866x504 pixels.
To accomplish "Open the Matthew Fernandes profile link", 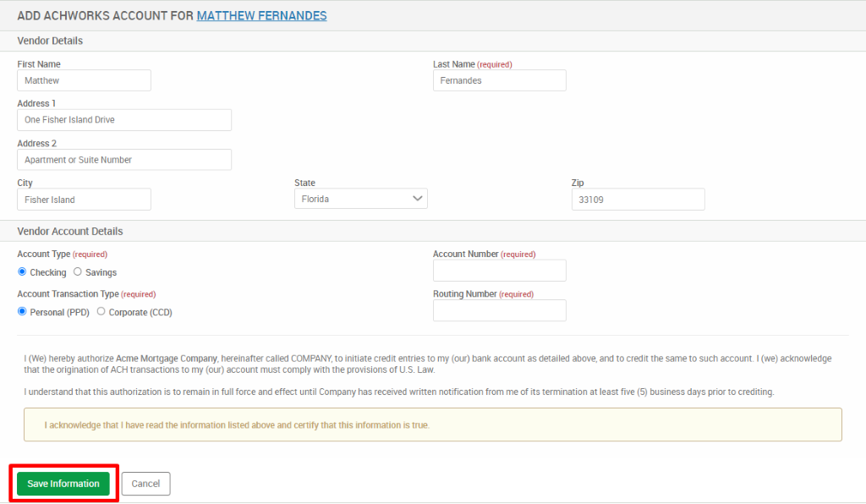I will click(x=261, y=15).
